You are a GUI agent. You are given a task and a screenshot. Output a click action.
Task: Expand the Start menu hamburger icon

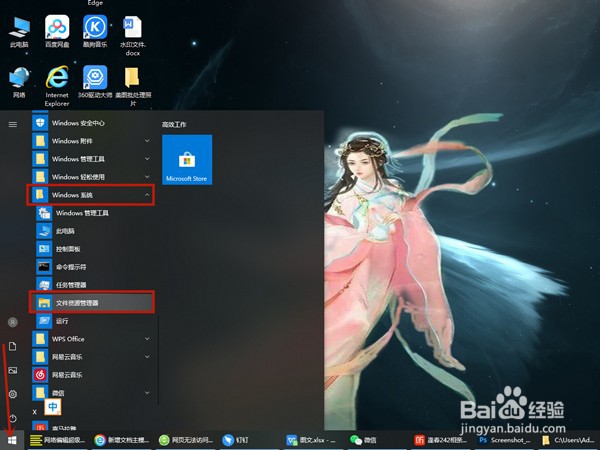tap(13, 124)
